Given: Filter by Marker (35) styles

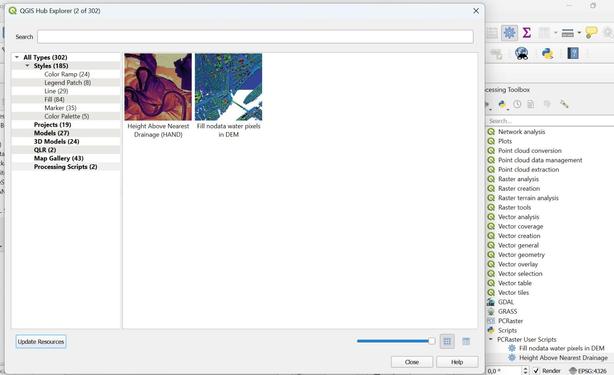Looking at the screenshot, I should click(60, 108).
